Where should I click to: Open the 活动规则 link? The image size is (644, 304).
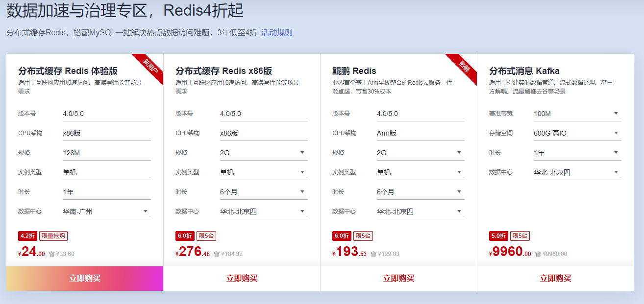(277, 33)
